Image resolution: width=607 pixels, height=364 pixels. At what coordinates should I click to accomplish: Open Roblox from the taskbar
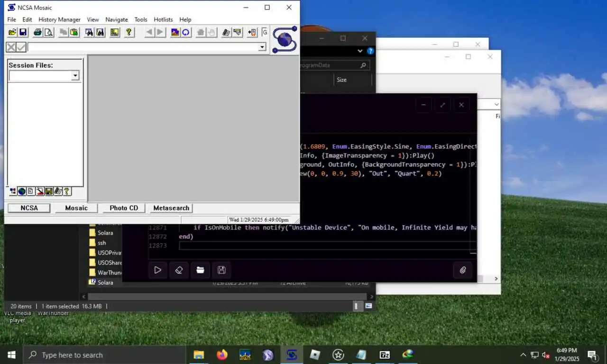coord(315,355)
